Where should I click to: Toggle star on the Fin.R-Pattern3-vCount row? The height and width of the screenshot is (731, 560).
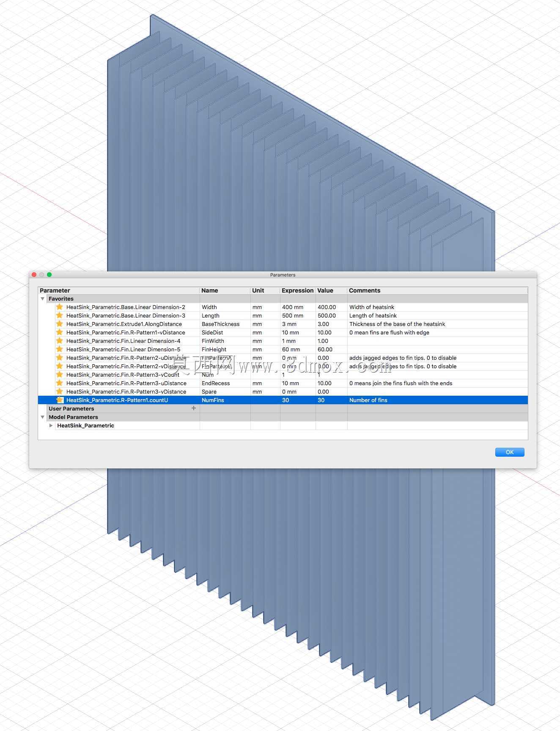click(60, 375)
